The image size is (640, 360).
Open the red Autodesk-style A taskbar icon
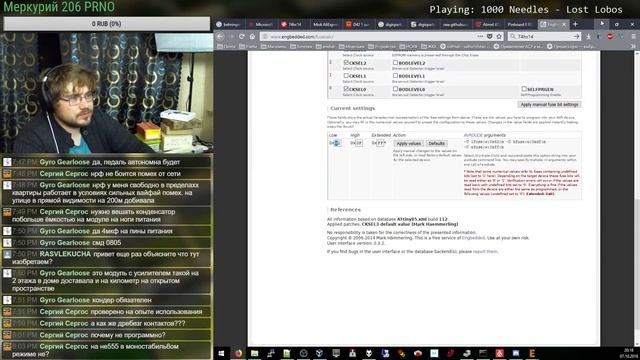coord(499,353)
